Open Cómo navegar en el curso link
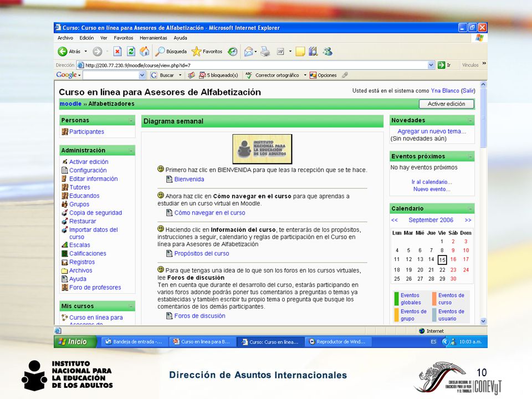 tap(209, 213)
